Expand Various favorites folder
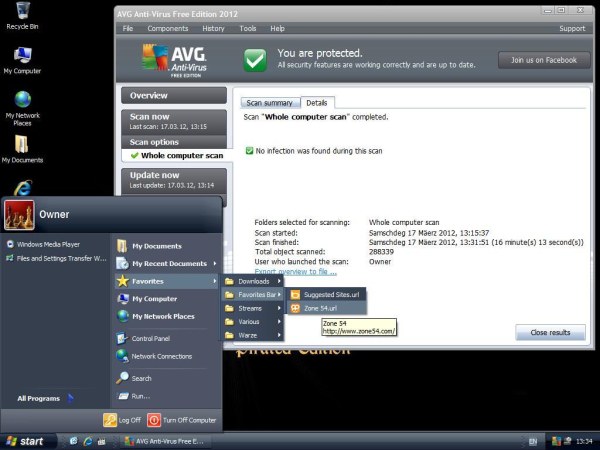Screen dimensions: 600x450 (253, 321)
